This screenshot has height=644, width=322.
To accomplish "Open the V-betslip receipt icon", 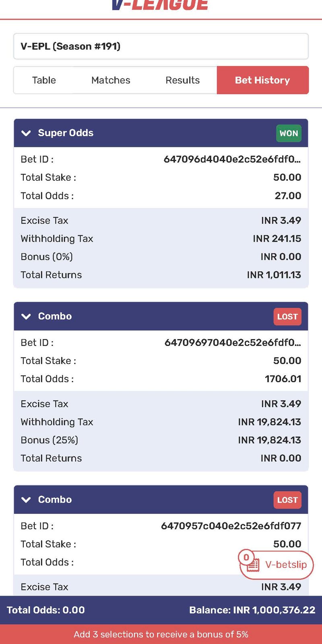I will (x=253, y=565).
